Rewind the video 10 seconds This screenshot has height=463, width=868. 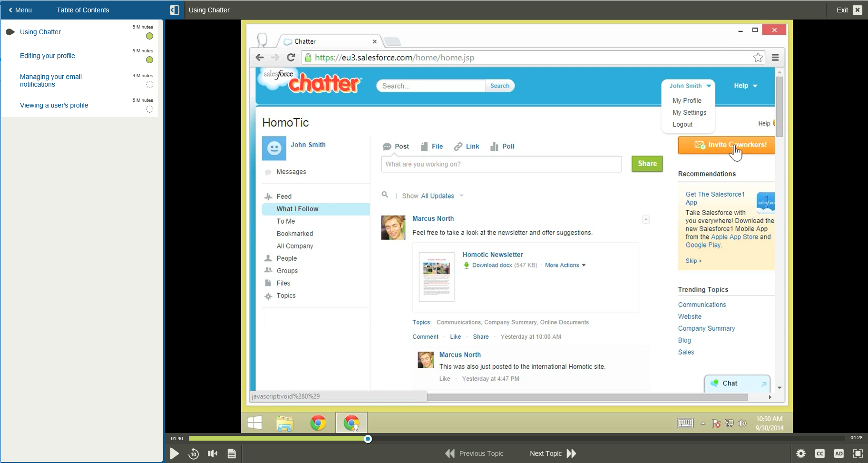pyautogui.click(x=194, y=453)
